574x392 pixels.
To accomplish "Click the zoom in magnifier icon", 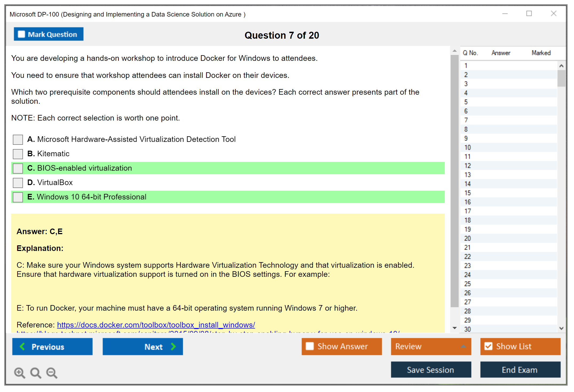I will (x=19, y=373).
